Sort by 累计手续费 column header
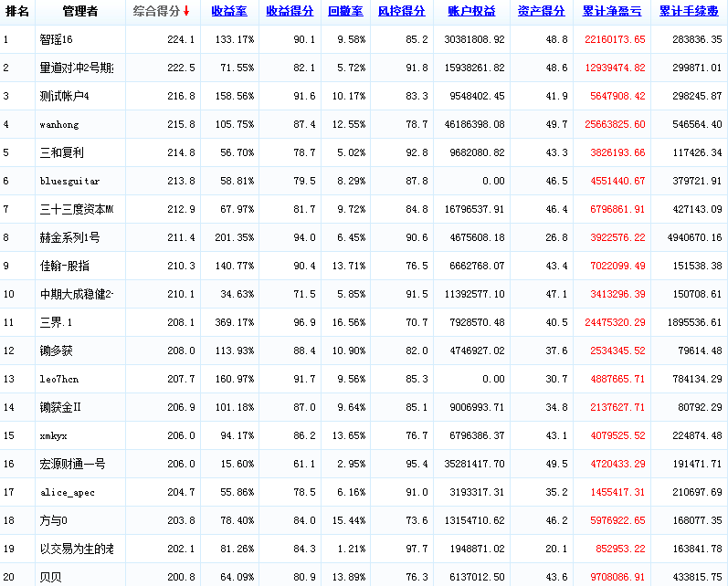Viewport: 728px width, 586px height. 690,12
